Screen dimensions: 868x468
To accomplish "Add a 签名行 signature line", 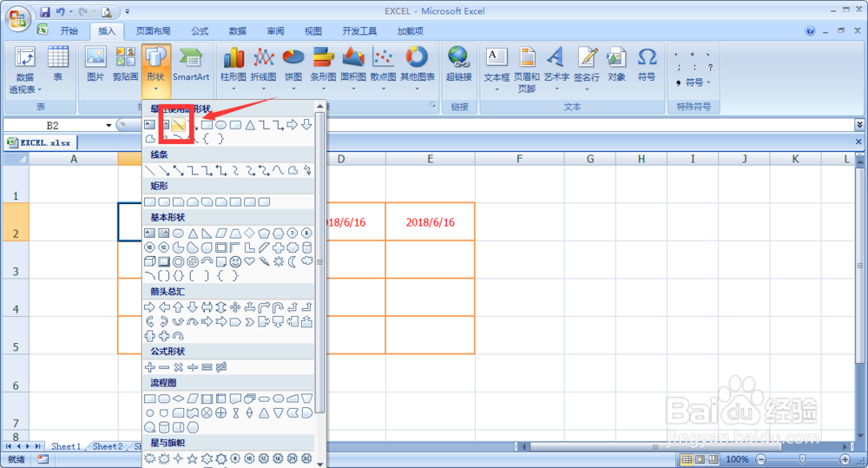I will [x=586, y=69].
